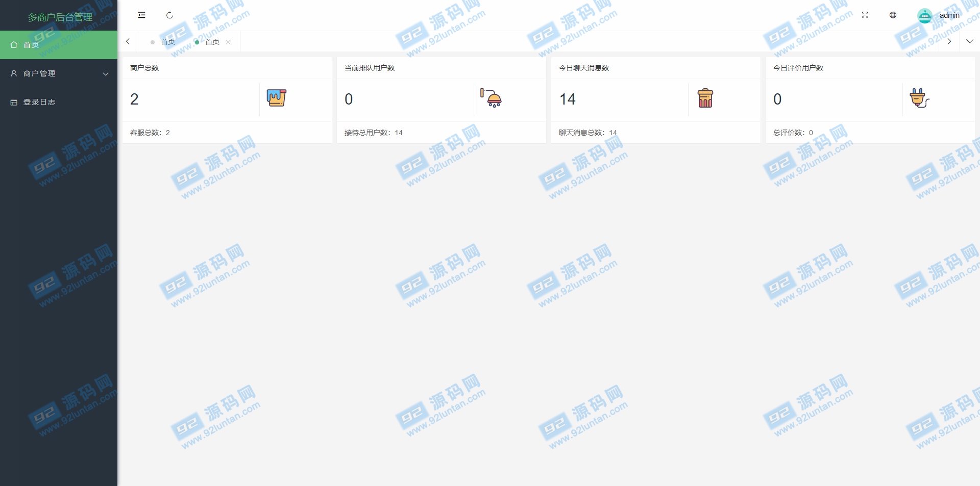
Task: Click the shower icon in 当前排队用户数 card
Action: point(491,97)
